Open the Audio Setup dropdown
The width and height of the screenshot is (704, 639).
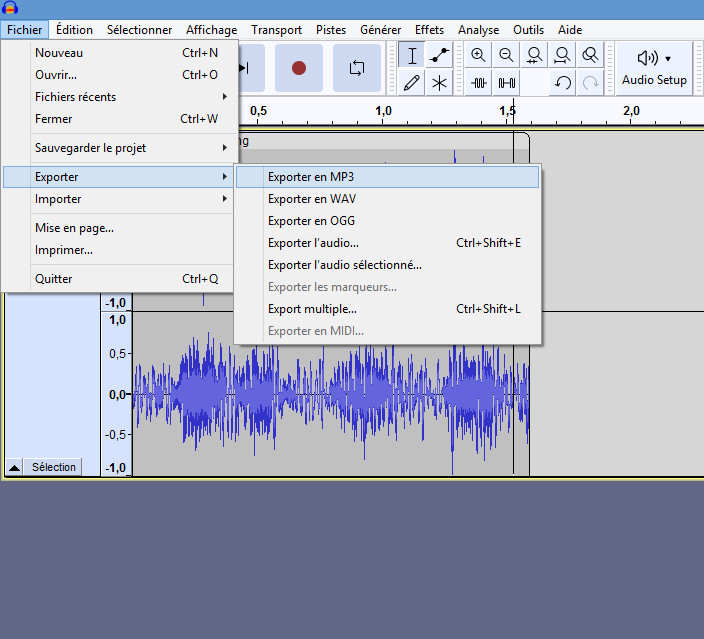[656, 68]
